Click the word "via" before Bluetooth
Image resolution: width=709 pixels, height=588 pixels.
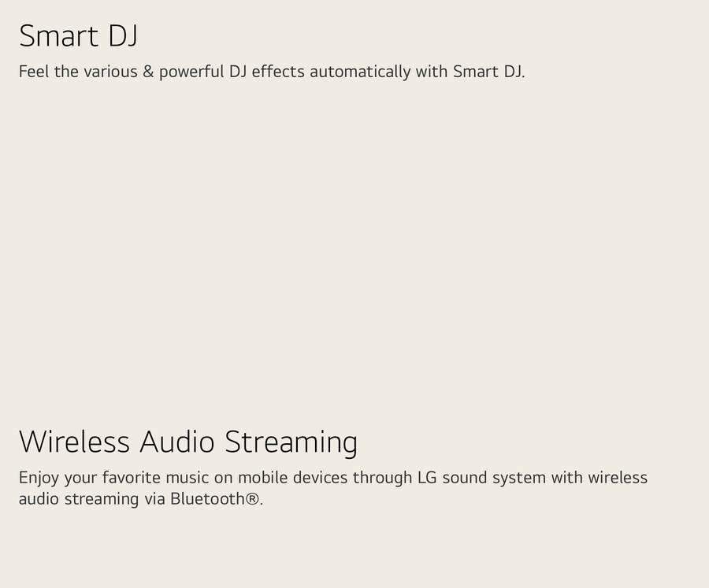(x=154, y=499)
